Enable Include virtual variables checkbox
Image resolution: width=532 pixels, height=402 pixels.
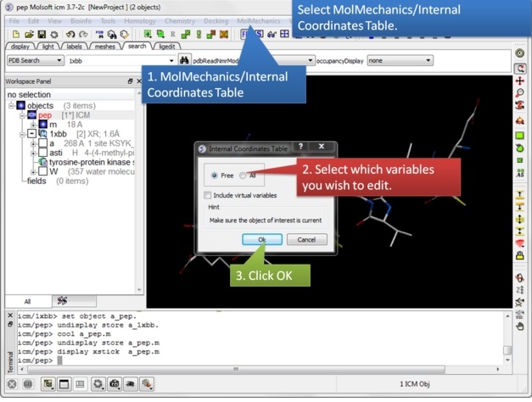coord(209,195)
